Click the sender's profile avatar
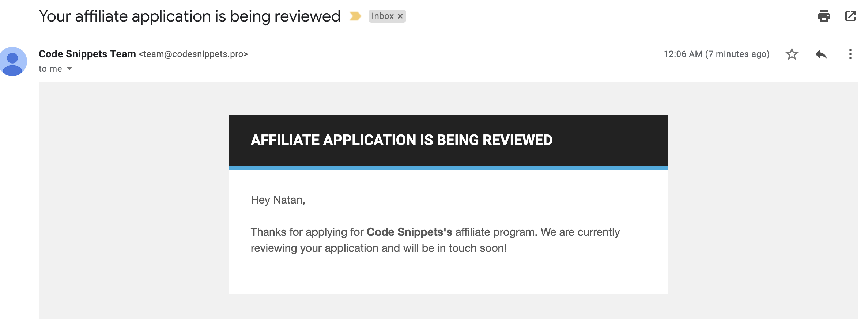The height and width of the screenshot is (334, 868). (x=13, y=61)
